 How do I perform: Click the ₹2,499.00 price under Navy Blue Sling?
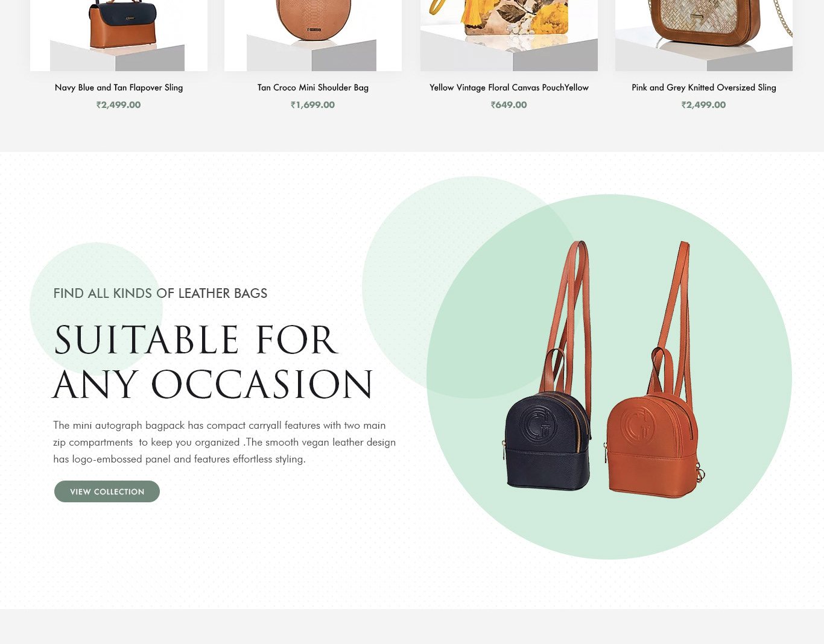(x=119, y=105)
